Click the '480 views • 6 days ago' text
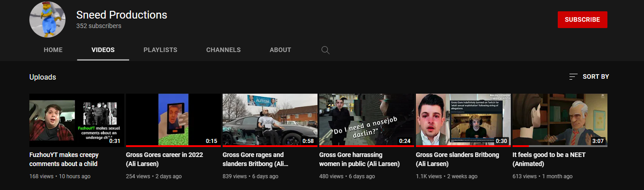 tap(347, 176)
